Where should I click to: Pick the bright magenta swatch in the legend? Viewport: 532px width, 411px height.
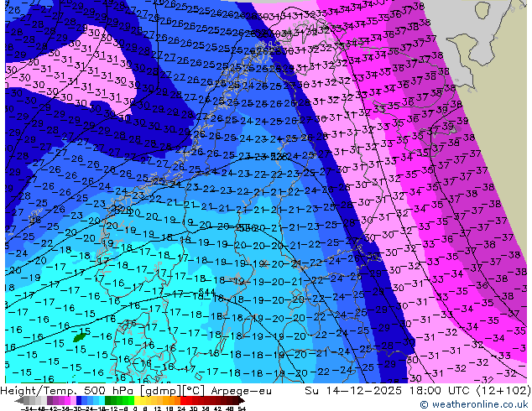tap(67, 401)
